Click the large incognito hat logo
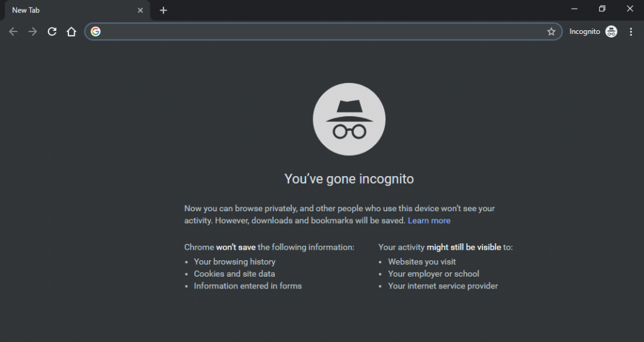Viewport: 644px width, 342px height. click(x=349, y=119)
